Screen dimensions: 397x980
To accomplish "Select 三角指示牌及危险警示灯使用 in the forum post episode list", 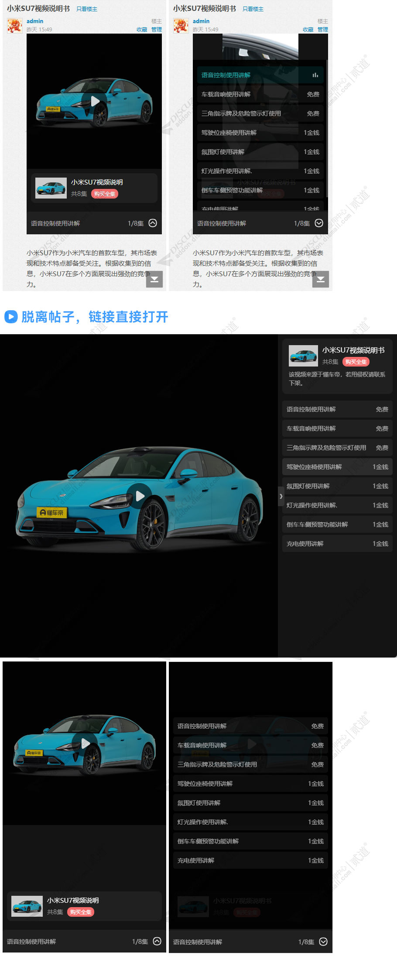I will (x=260, y=113).
